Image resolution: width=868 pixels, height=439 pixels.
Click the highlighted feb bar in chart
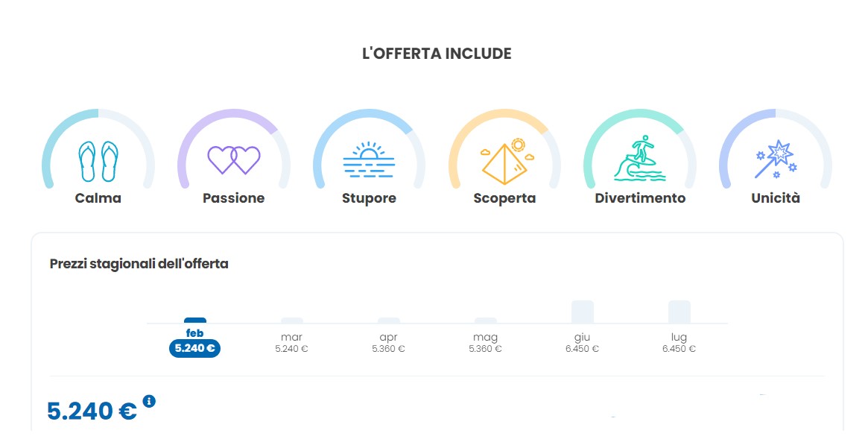[195, 320]
